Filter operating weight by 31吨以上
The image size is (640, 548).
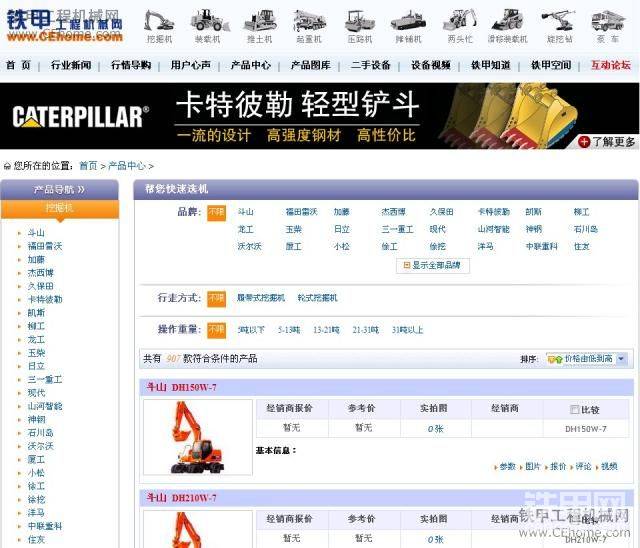pos(407,330)
